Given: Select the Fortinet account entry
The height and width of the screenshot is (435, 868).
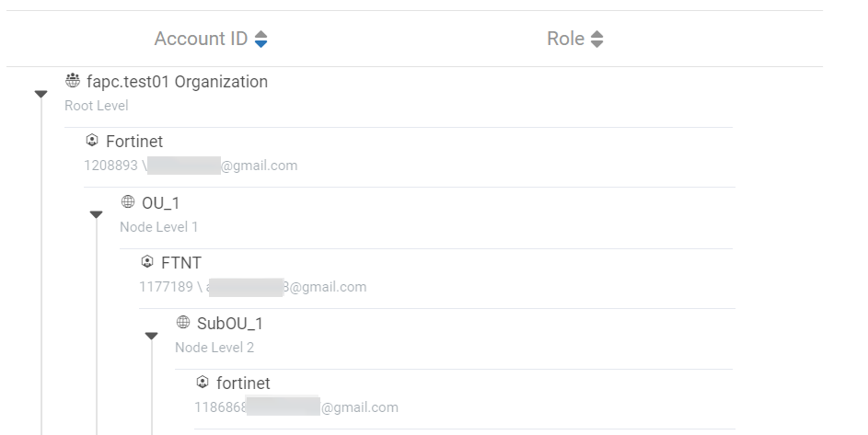Looking at the screenshot, I should point(134,142).
